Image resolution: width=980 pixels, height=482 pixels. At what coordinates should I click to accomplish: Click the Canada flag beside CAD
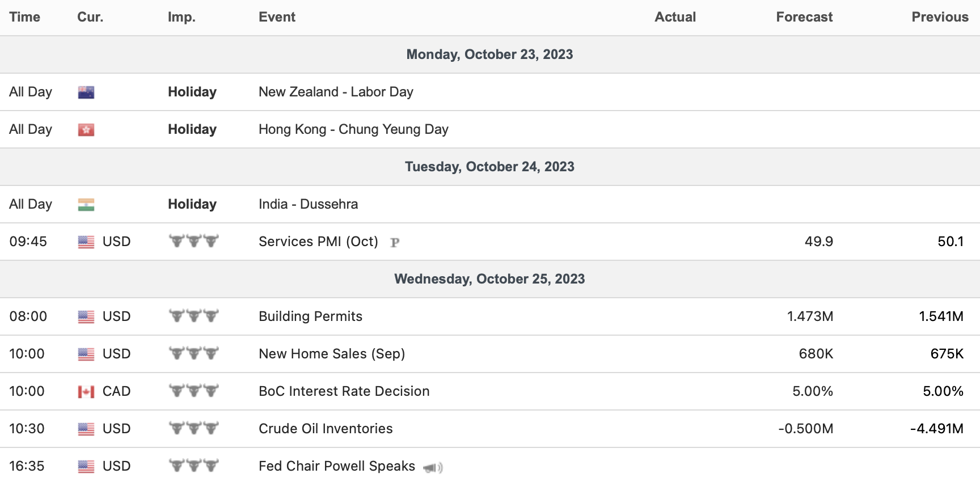86,392
